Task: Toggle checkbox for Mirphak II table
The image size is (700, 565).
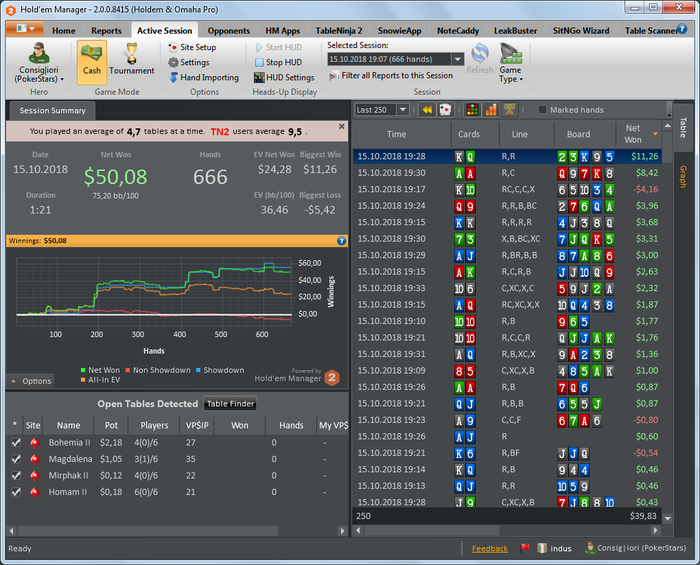Action: 16,476
